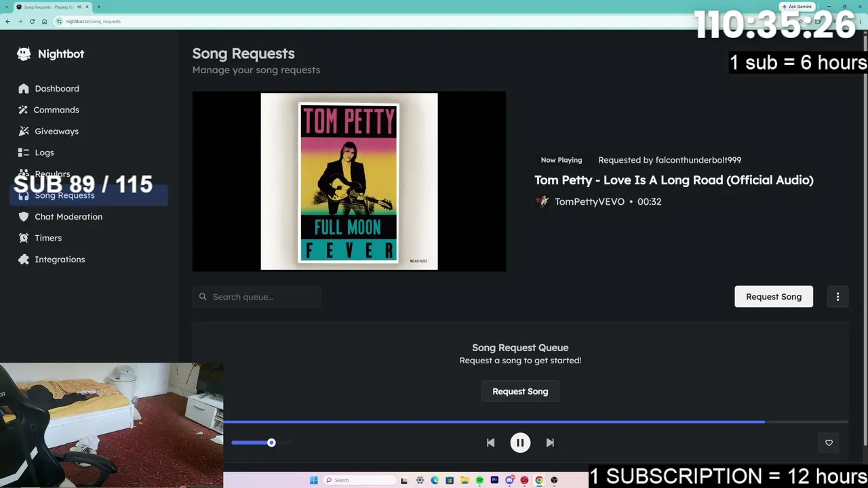Click the Giveaways party icon
This screenshot has width=868, height=488.
tap(24, 131)
